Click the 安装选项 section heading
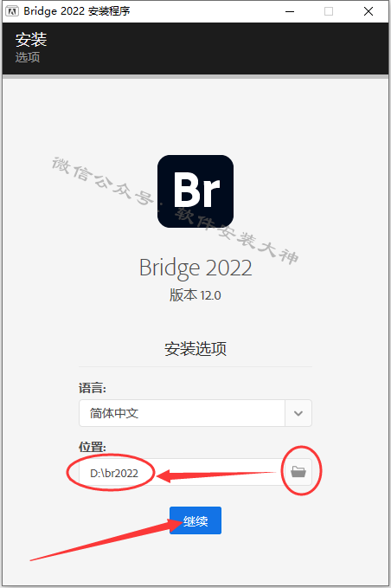 (195, 349)
